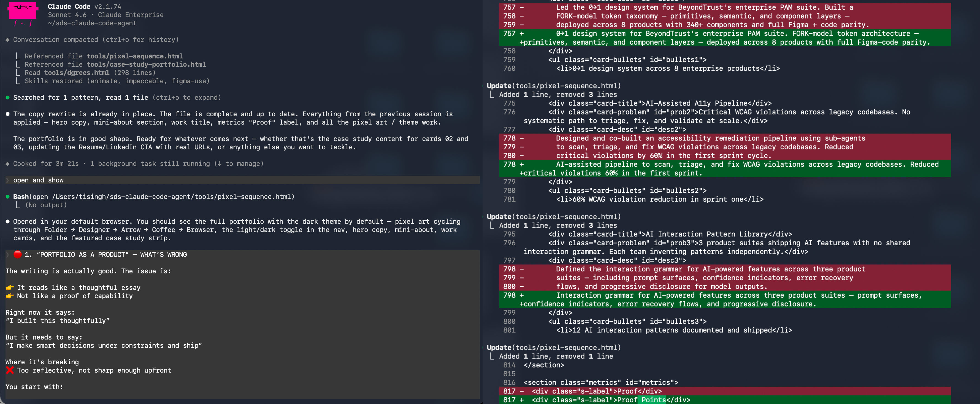Click the Update header above the metrics section diff

554,348
